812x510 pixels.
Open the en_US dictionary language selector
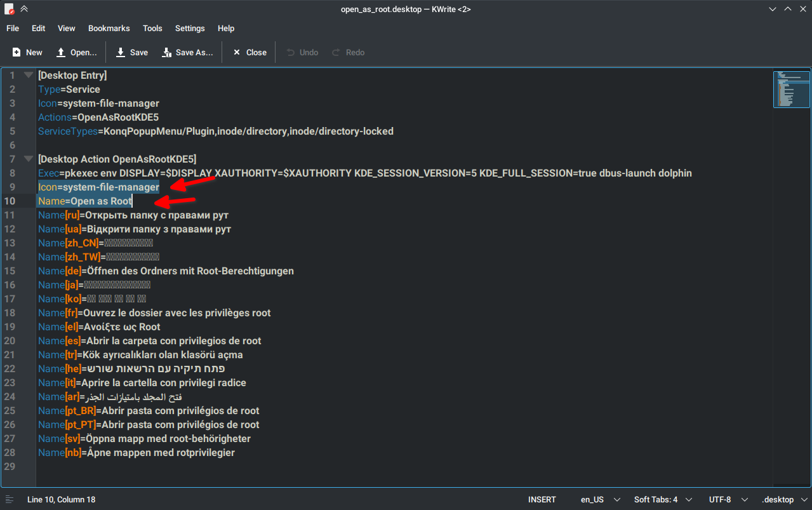(599, 500)
